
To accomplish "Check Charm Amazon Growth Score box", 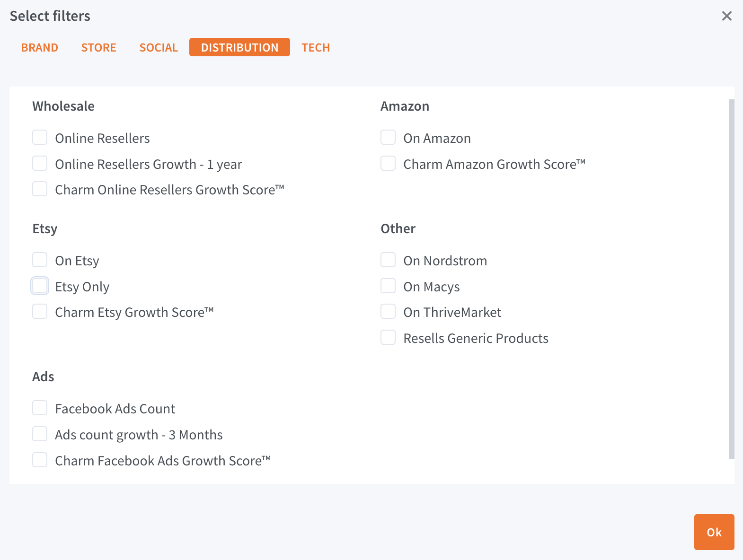I will click(388, 164).
